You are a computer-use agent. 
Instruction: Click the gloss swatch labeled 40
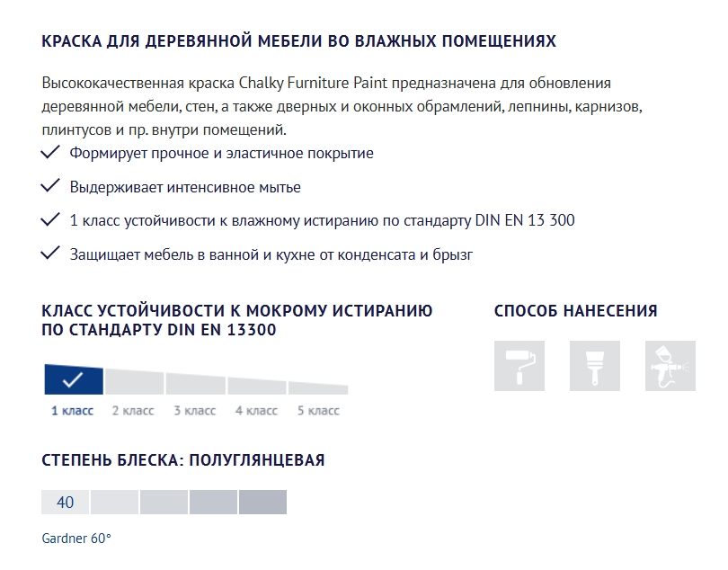65,503
